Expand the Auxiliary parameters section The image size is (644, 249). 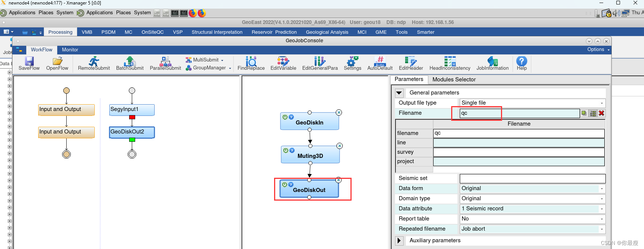[x=399, y=240]
